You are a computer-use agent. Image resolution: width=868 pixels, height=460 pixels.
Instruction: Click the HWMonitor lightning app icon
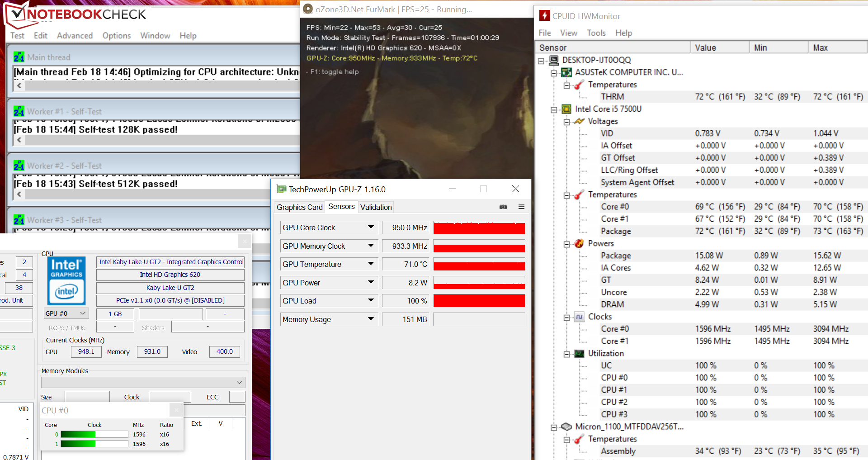click(x=545, y=16)
